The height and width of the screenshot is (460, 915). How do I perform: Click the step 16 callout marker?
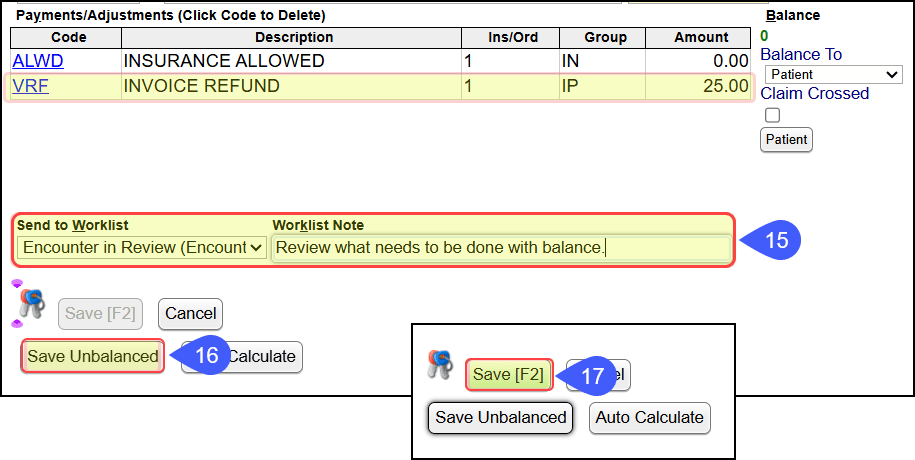pos(200,356)
